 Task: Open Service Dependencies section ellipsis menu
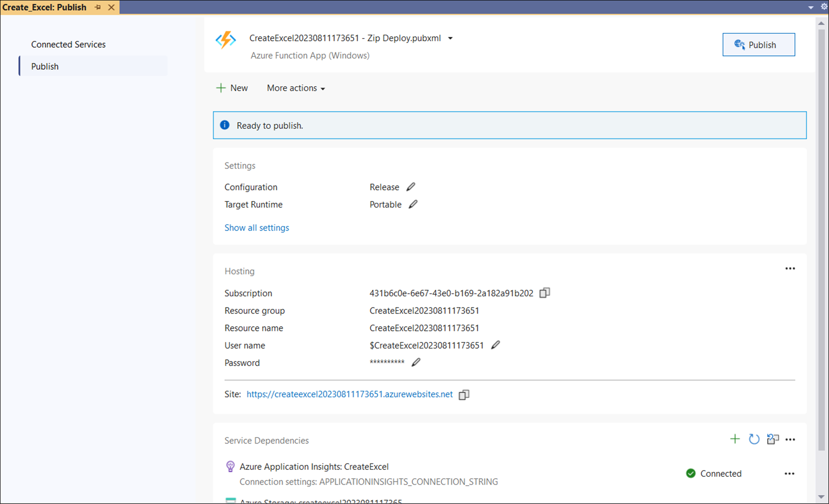[790, 440]
